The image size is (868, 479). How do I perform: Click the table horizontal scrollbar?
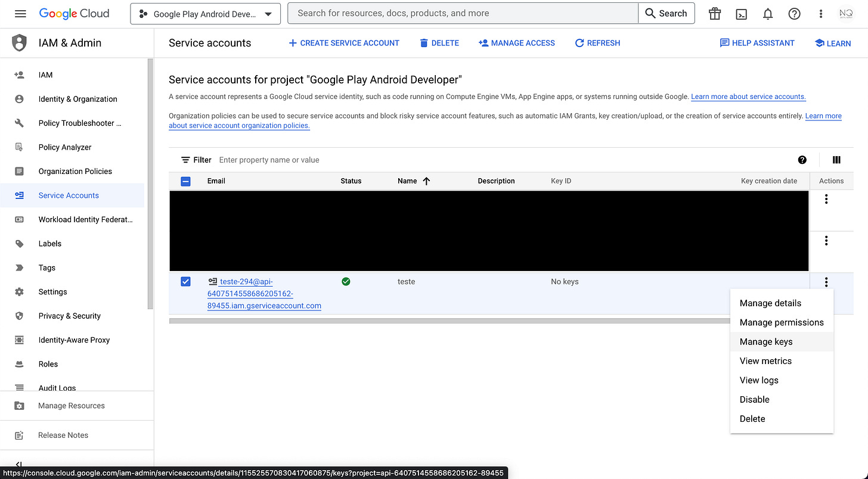click(451, 321)
